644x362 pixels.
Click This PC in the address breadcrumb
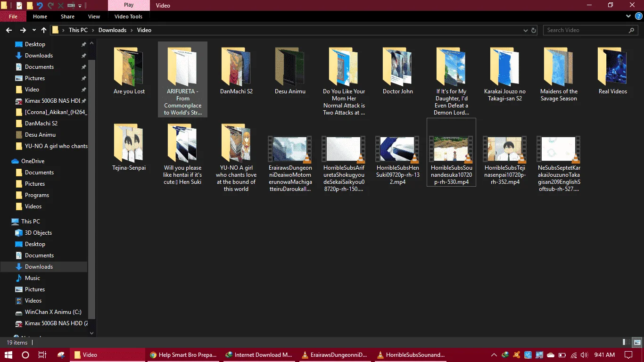[78, 30]
